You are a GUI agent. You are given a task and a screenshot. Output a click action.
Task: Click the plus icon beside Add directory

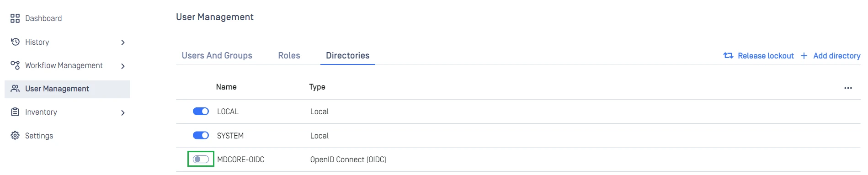804,56
